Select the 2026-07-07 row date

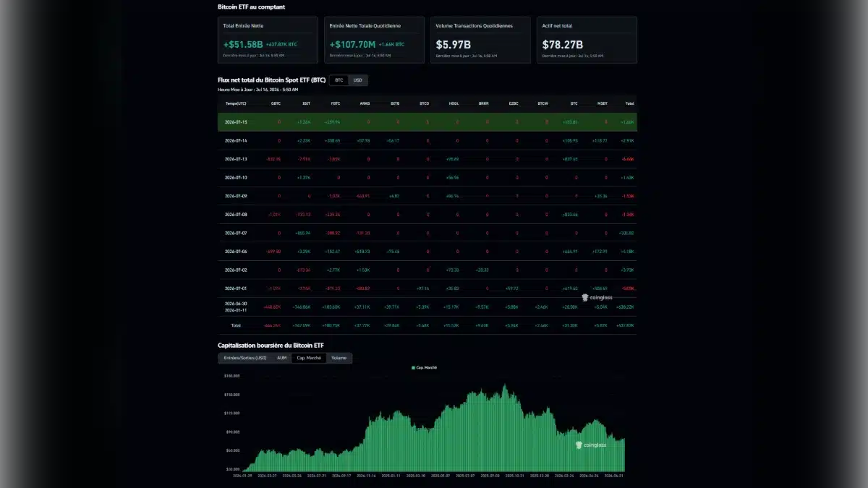237,233
